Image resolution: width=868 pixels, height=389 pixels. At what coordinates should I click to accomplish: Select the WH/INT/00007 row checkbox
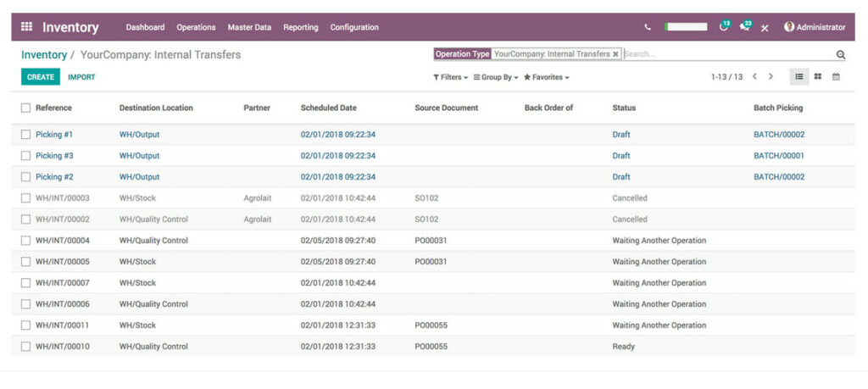(25, 283)
